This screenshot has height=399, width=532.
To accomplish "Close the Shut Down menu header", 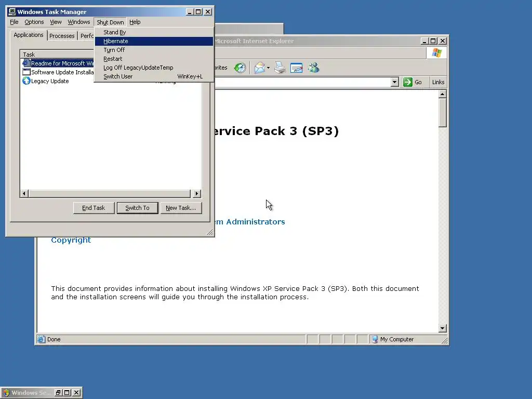I will point(110,22).
